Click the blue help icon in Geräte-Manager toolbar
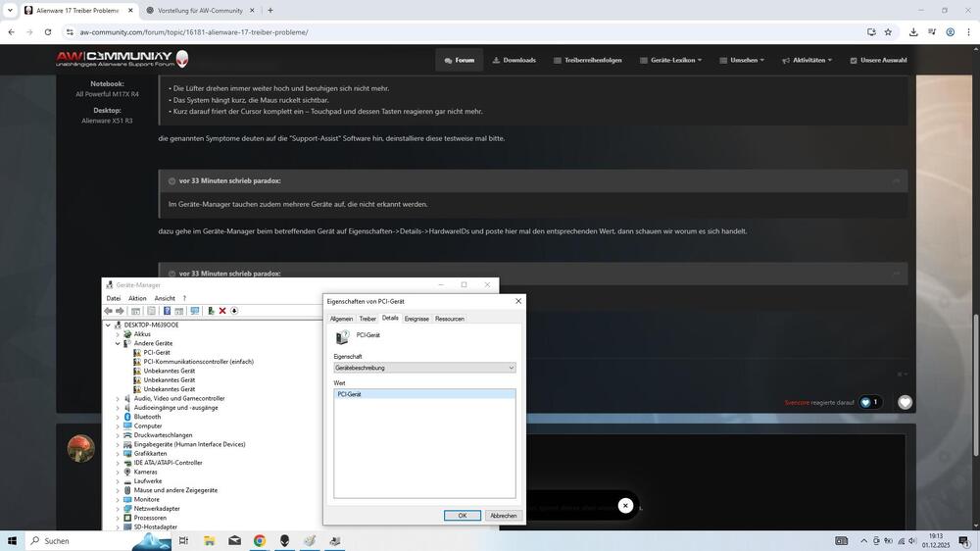The image size is (980, 551). pos(167,311)
